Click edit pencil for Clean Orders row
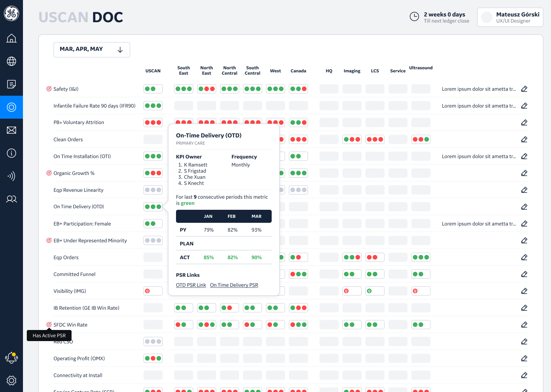Image resolution: width=551 pixels, height=392 pixels. click(524, 139)
